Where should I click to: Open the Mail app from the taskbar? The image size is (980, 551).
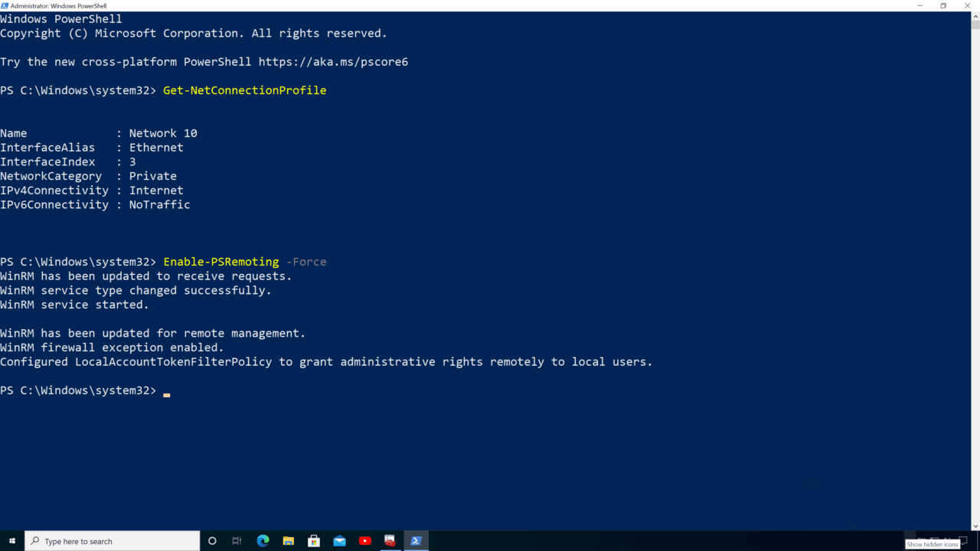[339, 541]
